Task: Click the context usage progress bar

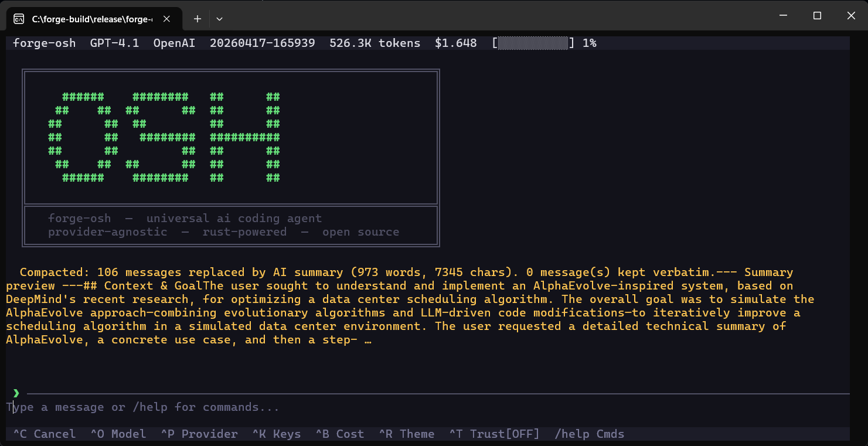Action: pyautogui.click(x=533, y=43)
